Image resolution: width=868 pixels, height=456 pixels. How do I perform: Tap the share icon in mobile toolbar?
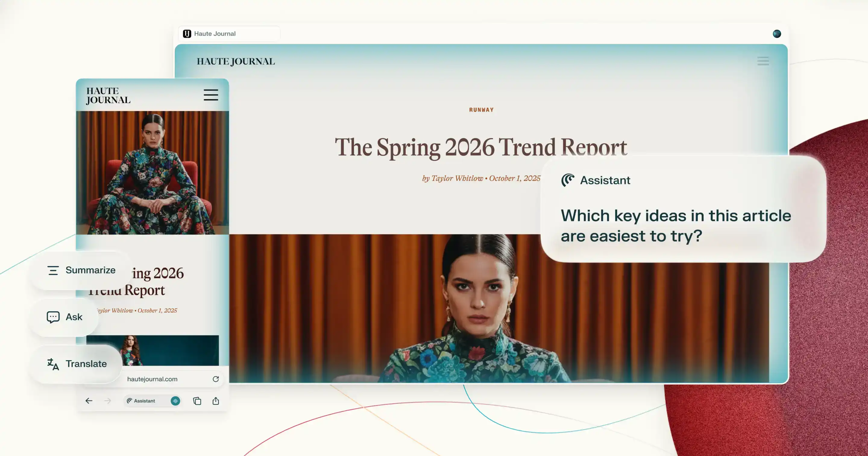[x=216, y=401]
